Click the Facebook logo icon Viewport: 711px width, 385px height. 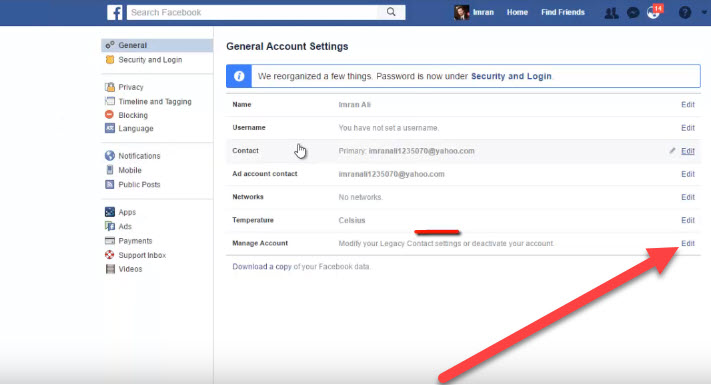click(x=114, y=12)
